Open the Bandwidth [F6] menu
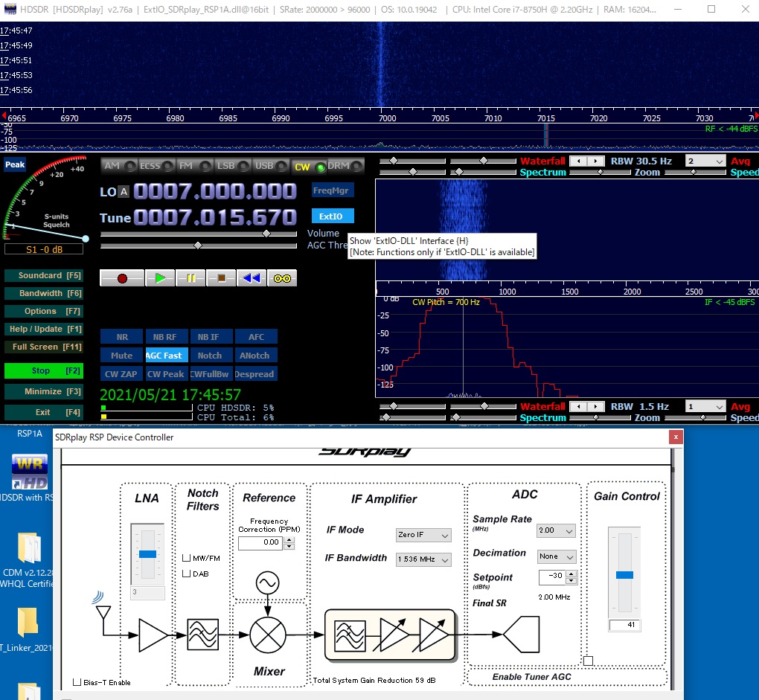 [44, 293]
